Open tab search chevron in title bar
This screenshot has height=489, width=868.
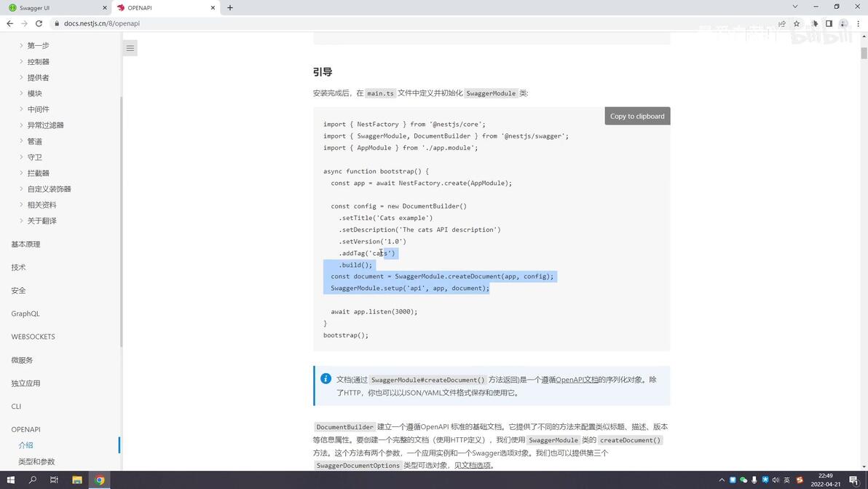(x=795, y=7)
